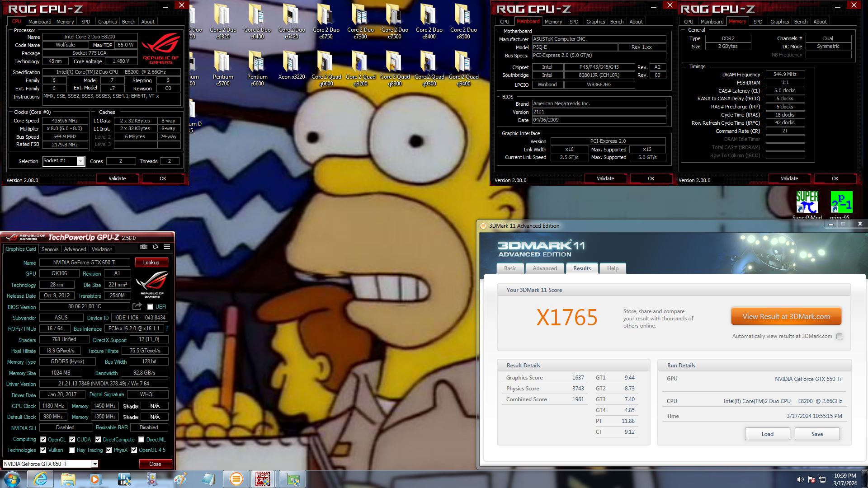The image size is (868, 488).
Task: Click the Load button in 3DMark
Action: click(x=768, y=434)
